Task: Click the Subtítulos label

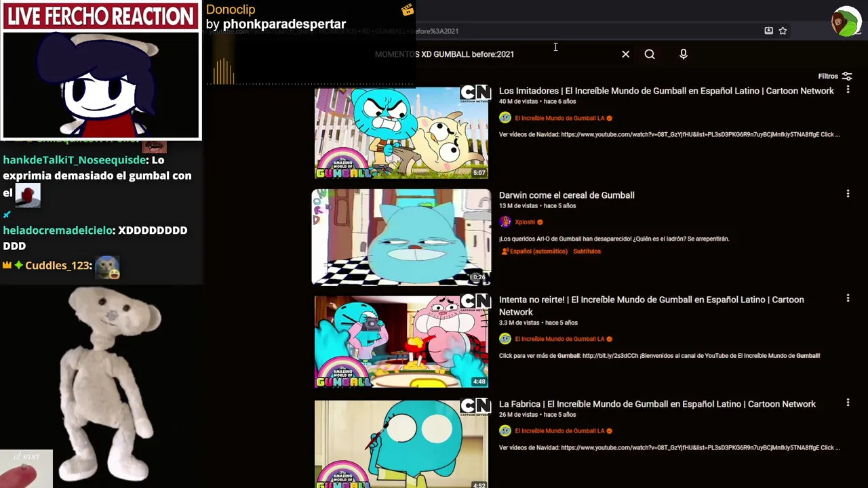Action: point(587,251)
